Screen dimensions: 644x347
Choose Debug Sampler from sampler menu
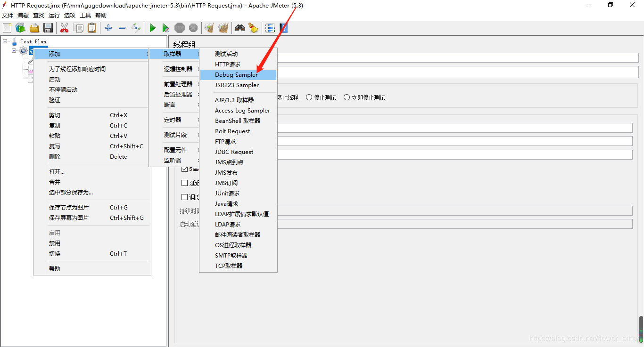point(239,75)
